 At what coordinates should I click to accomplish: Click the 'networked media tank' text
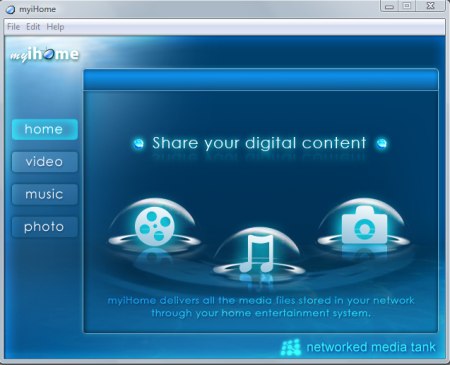coord(371,347)
